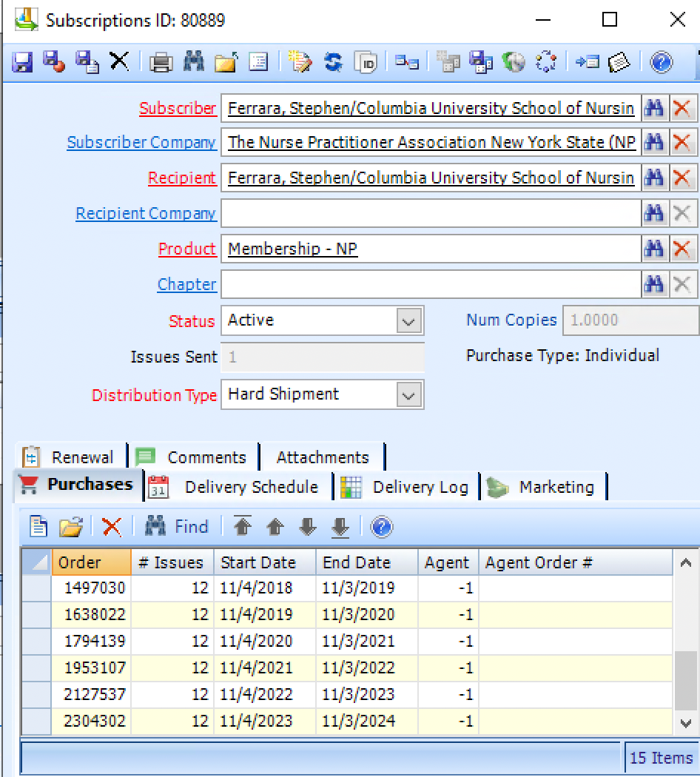Open the Renewal tab
The image size is (700, 777).
pyautogui.click(x=81, y=457)
